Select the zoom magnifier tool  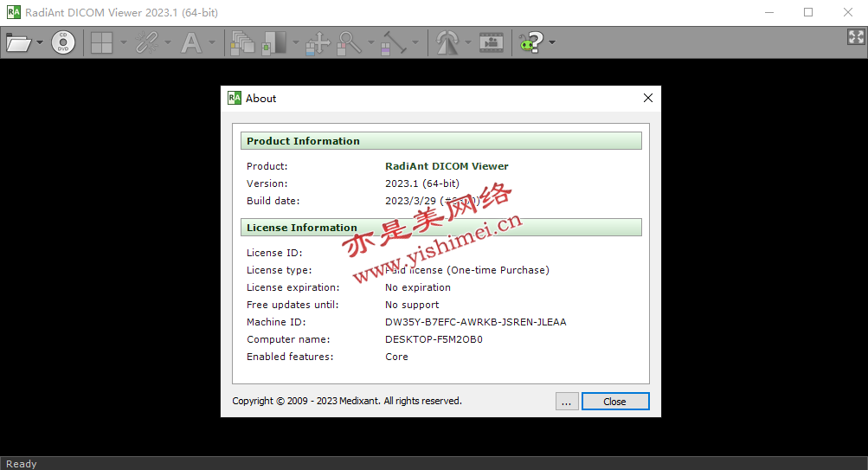[350, 42]
